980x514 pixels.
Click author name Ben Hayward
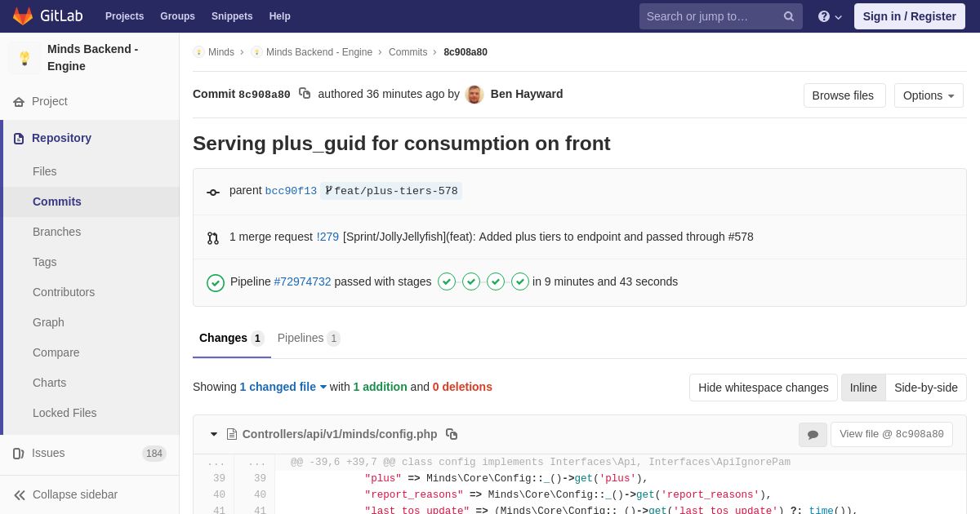tap(527, 94)
